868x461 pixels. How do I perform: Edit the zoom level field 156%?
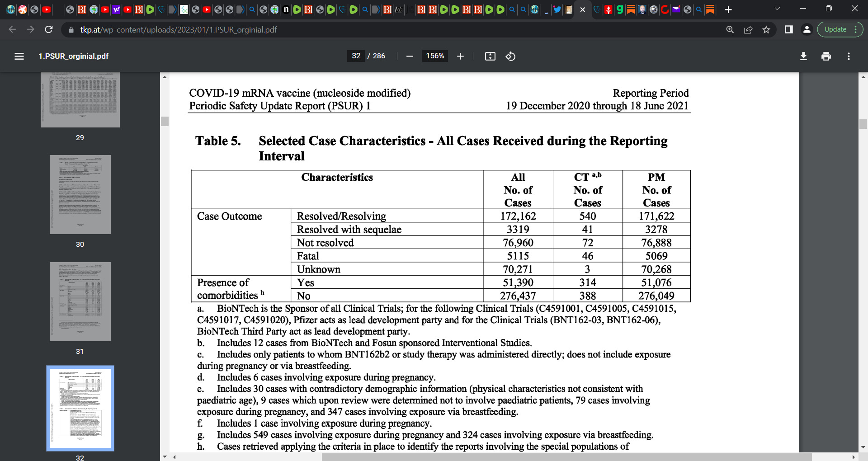click(x=435, y=56)
